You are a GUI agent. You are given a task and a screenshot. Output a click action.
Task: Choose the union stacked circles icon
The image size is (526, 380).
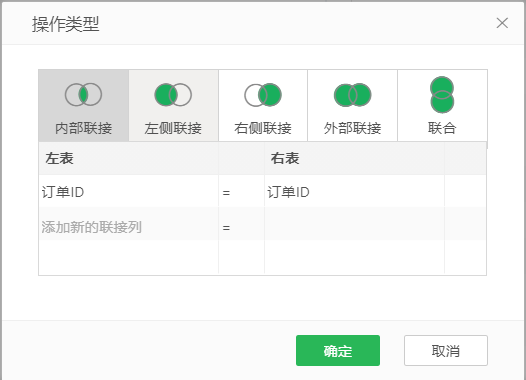pos(442,95)
